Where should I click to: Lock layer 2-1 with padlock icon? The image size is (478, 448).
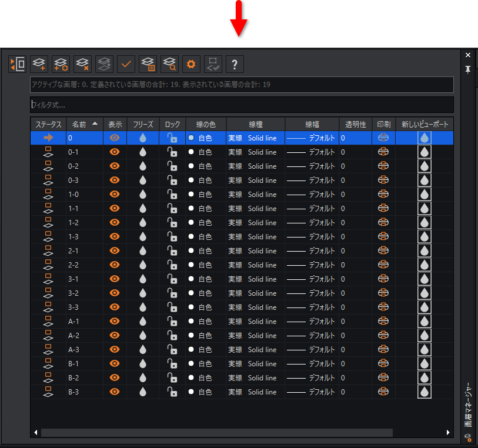(x=172, y=251)
